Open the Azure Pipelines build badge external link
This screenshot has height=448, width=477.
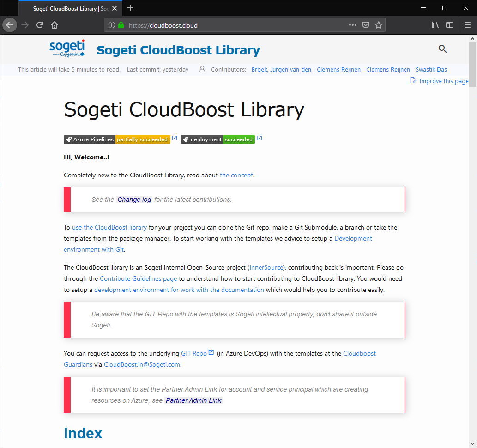coord(174,138)
